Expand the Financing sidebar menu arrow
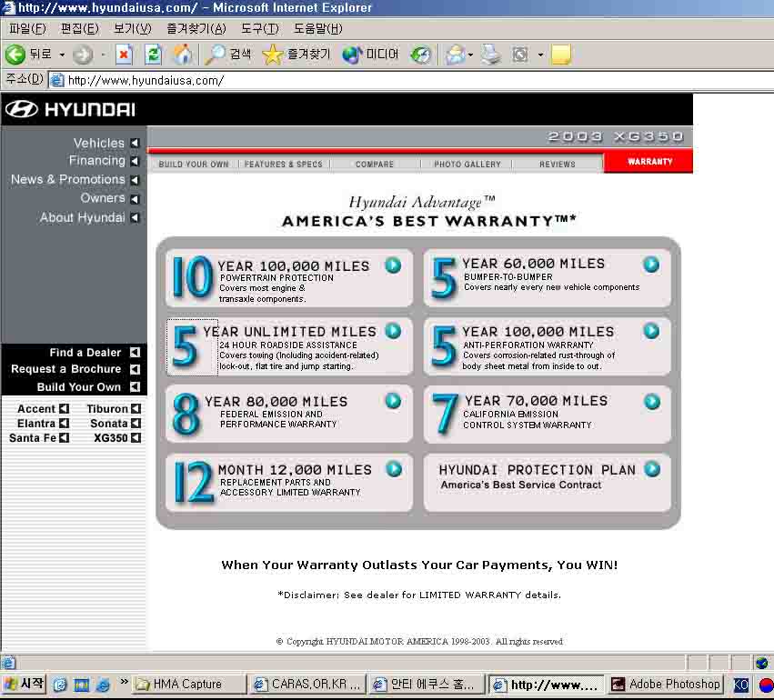The image size is (774, 700). [135, 161]
